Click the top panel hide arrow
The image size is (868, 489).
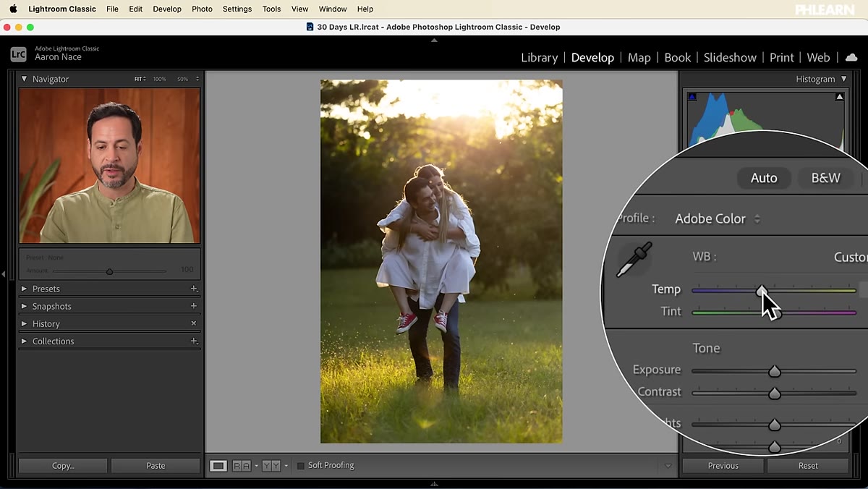(x=434, y=41)
